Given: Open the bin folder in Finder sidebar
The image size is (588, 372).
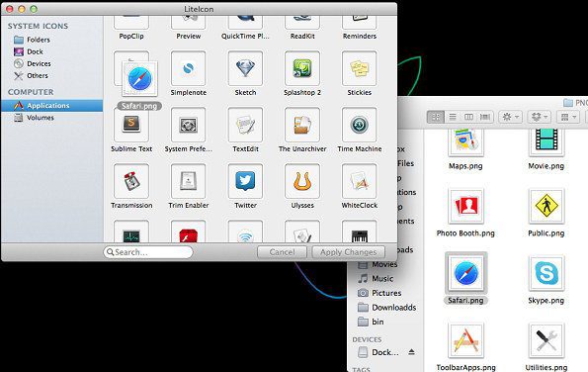Looking at the screenshot, I should (371, 322).
